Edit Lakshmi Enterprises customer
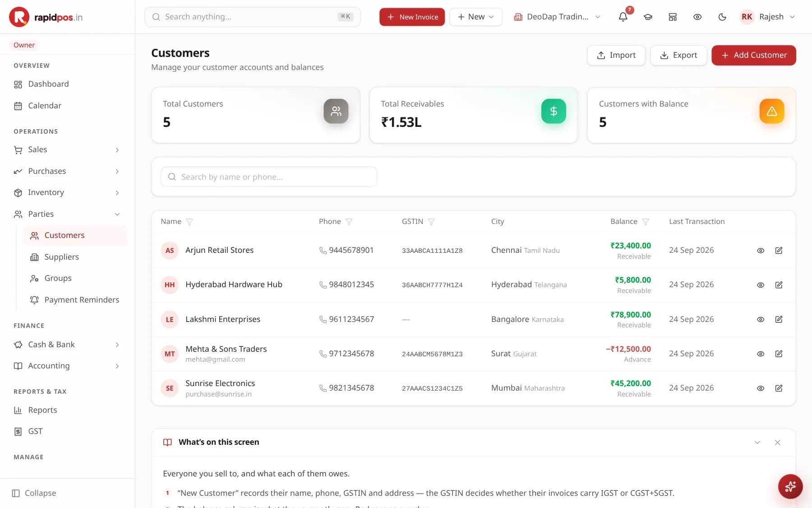 click(779, 319)
